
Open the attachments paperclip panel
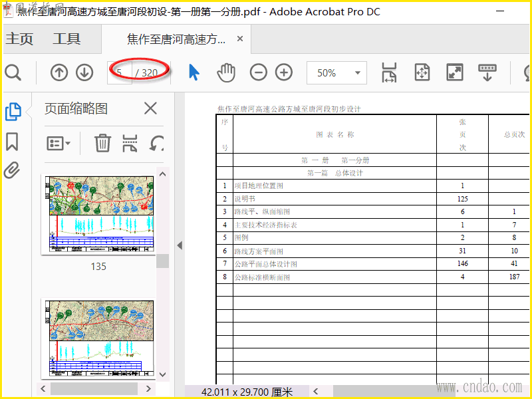[x=12, y=170]
